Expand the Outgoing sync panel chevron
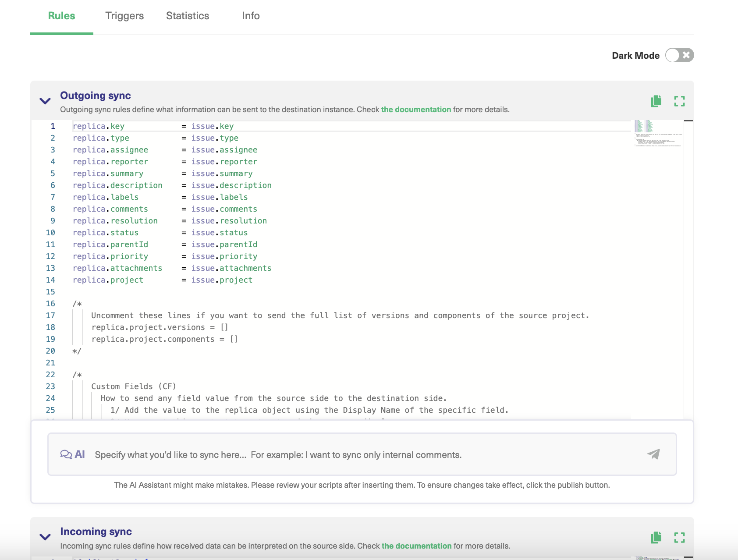Screen dimensions: 738x560 [44, 101]
